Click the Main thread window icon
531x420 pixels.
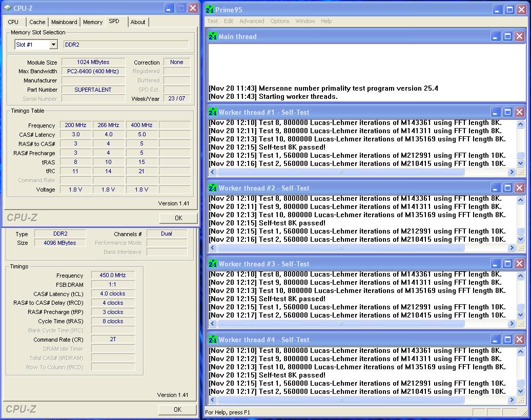(x=213, y=36)
